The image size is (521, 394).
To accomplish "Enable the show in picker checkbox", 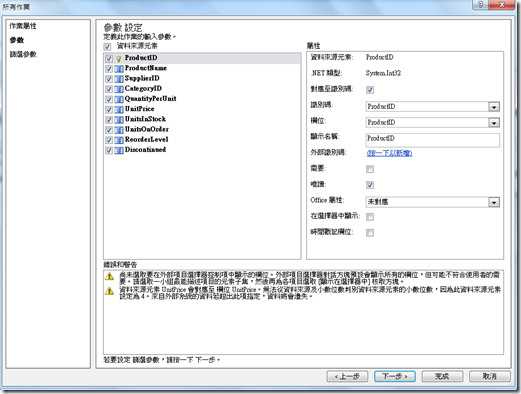I will [x=370, y=217].
